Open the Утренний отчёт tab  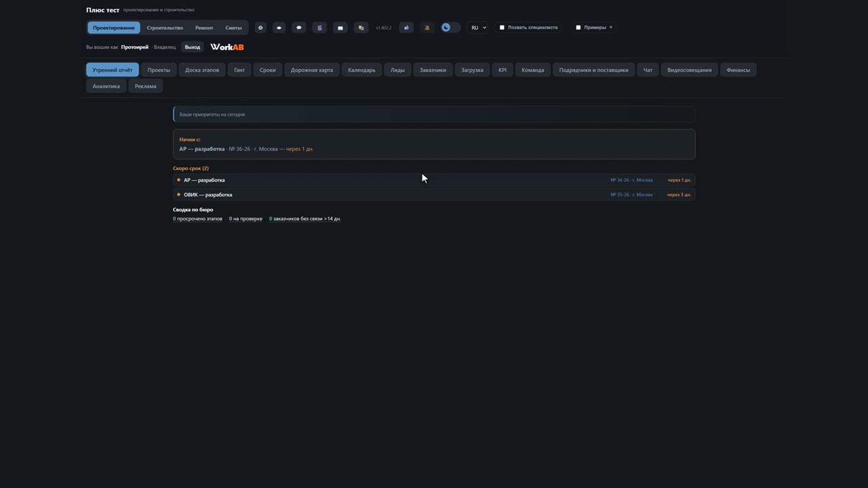coord(113,70)
